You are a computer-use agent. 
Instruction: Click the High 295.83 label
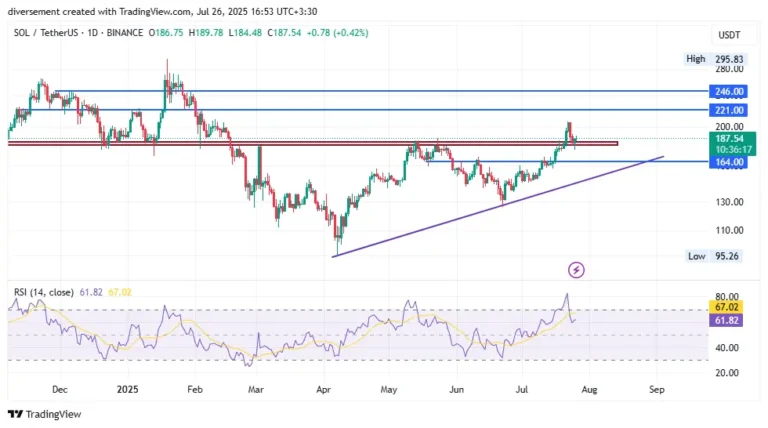click(717, 59)
